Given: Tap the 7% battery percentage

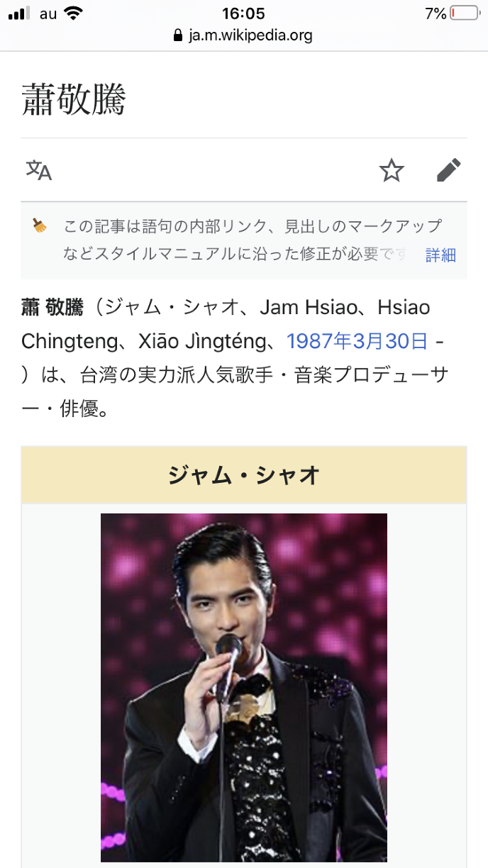Looking at the screenshot, I should 436,13.
